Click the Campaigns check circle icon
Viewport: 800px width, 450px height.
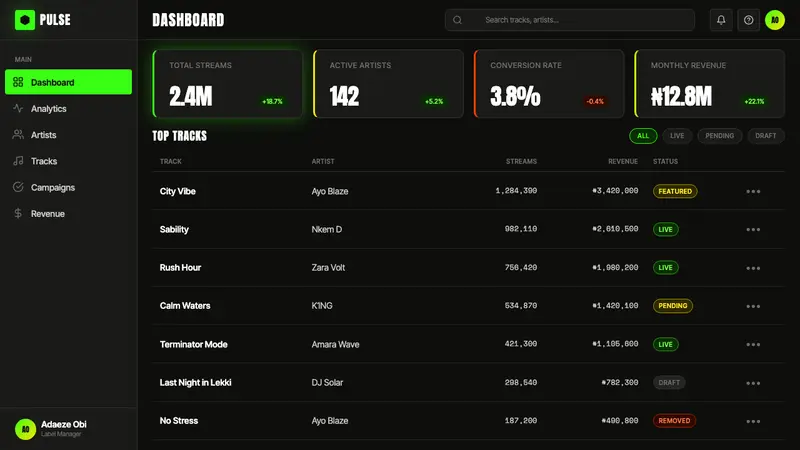(18, 187)
